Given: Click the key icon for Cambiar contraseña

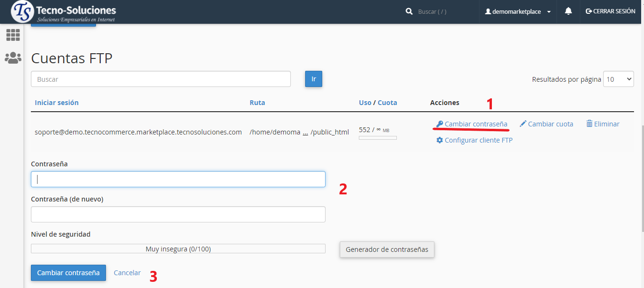Looking at the screenshot, I should 440,124.
